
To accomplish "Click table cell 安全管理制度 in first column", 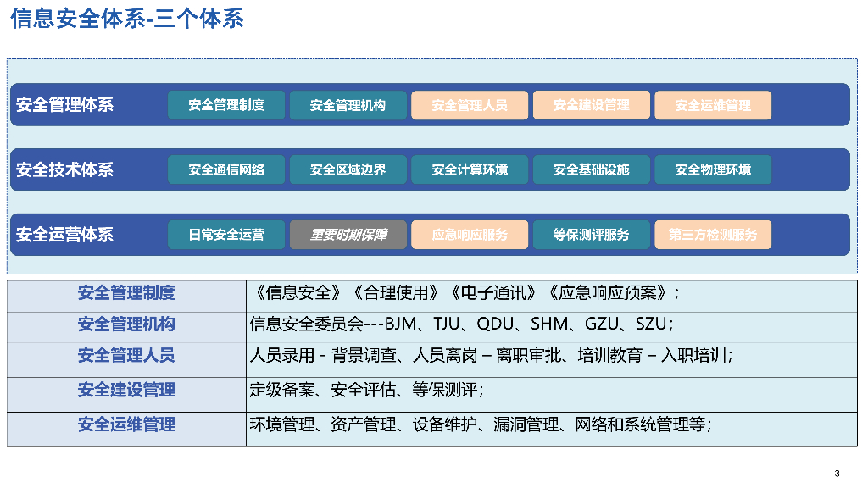I will coord(127,297).
